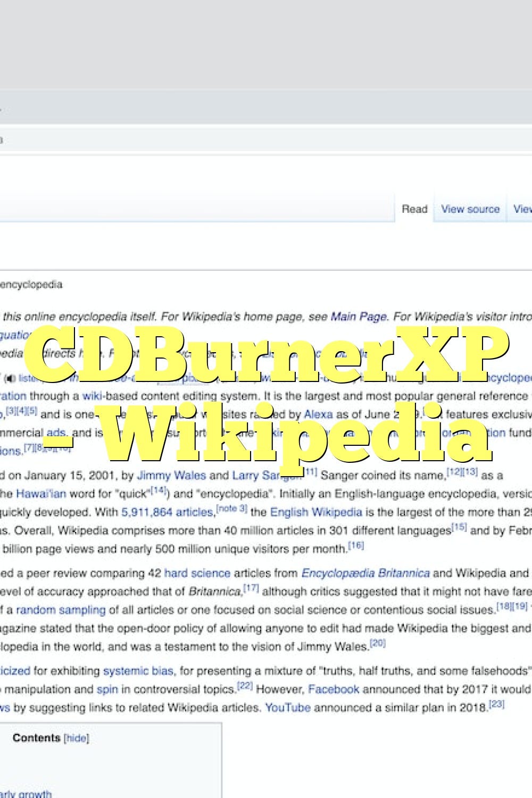Jump to citation [20] after 'Jimmy Wales'
The image size is (532, 798).
click(x=378, y=643)
